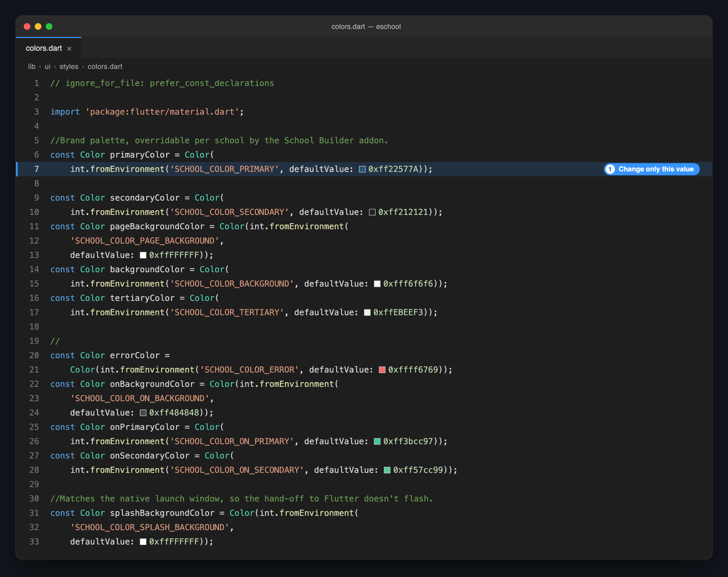Screen dimensions: 728x577
Task: Click the native launch window comment
Action: point(242,499)
